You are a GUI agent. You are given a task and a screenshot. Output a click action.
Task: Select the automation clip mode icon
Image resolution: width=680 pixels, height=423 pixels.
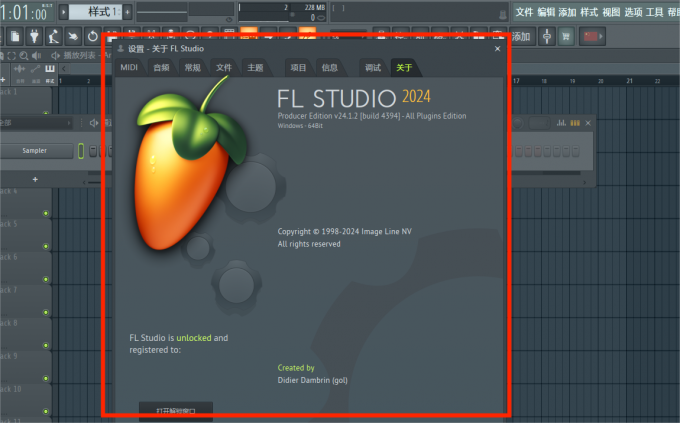tap(35, 69)
